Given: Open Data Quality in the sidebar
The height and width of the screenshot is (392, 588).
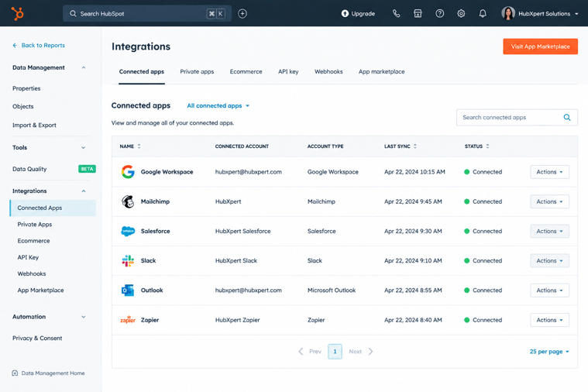Looking at the screenshot, I should pos(29,169).
